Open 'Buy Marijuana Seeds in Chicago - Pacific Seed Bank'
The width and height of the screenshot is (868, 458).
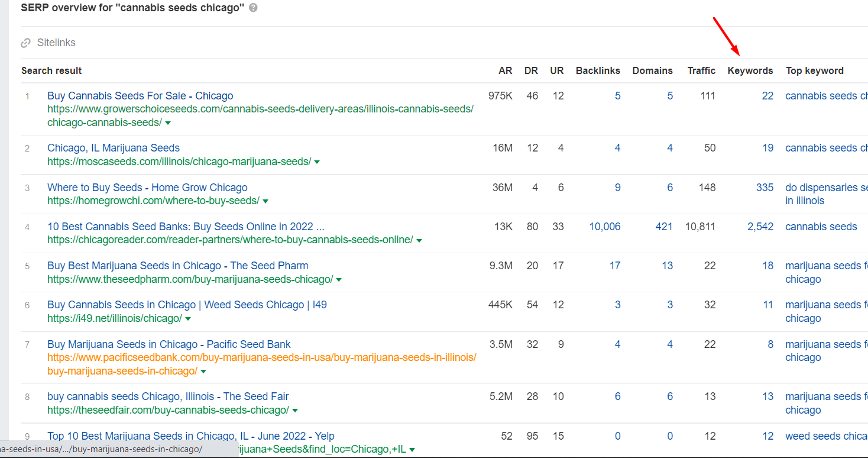click(169, 344)
